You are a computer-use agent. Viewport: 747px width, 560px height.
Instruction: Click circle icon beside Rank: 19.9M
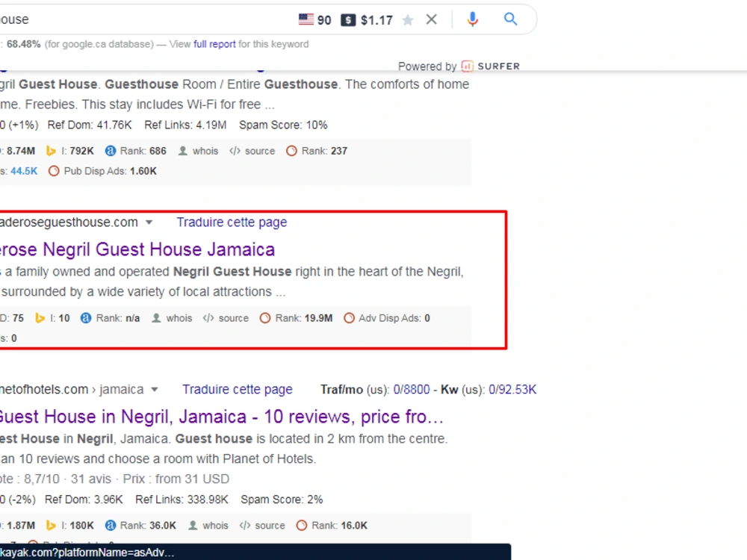click(x=265, y=318)
